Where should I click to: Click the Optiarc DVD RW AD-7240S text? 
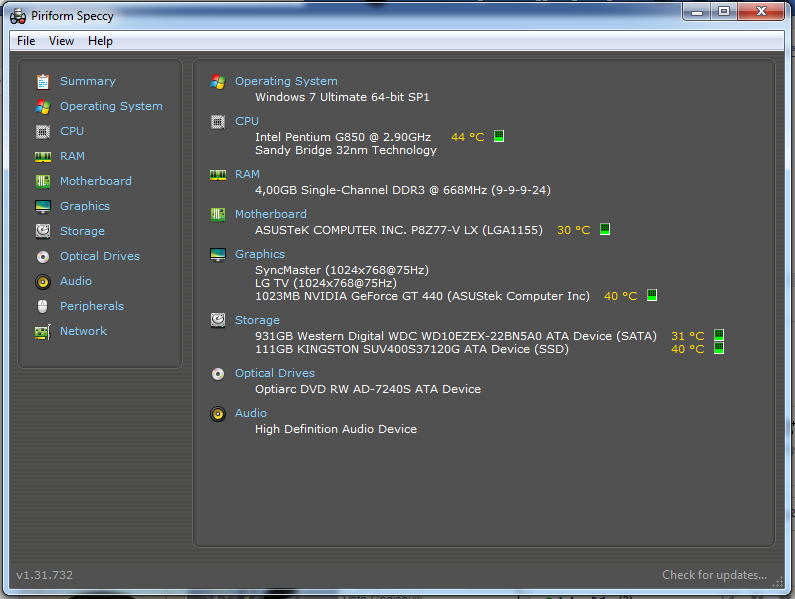pos(368,389)
